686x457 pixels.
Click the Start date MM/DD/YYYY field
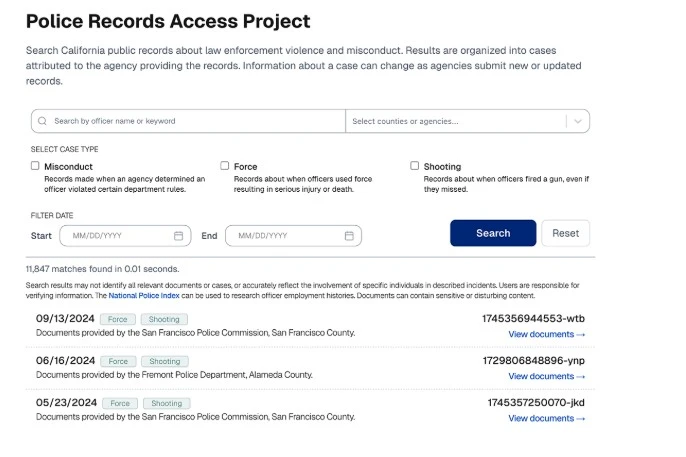click(125, 236)
